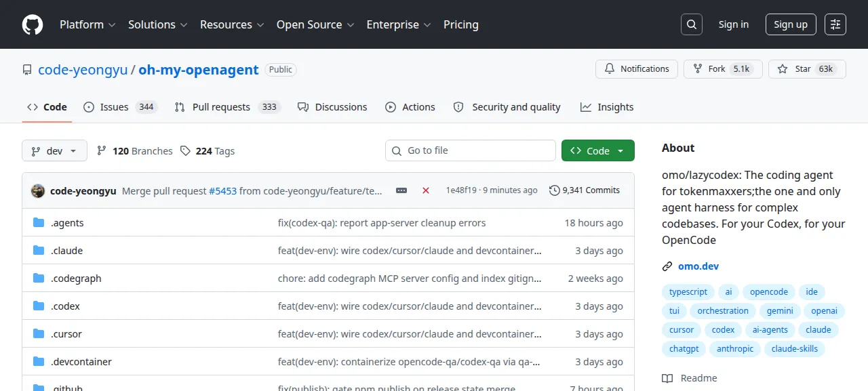This screenshot has width=868, height=391.
Task: View 120 Branches link
Action: 135,151
